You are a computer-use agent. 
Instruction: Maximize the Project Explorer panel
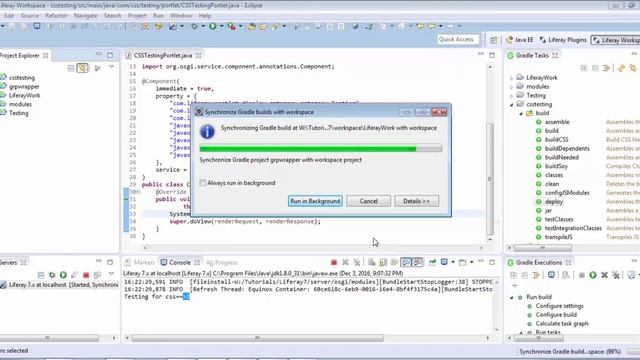click(x=110, y=55)
